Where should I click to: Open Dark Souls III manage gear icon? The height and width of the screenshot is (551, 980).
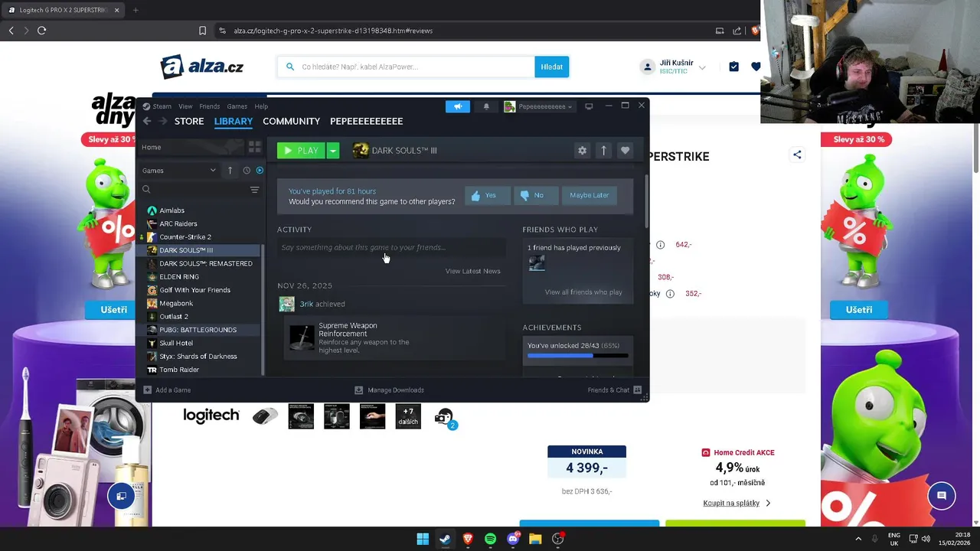(582, 151)
